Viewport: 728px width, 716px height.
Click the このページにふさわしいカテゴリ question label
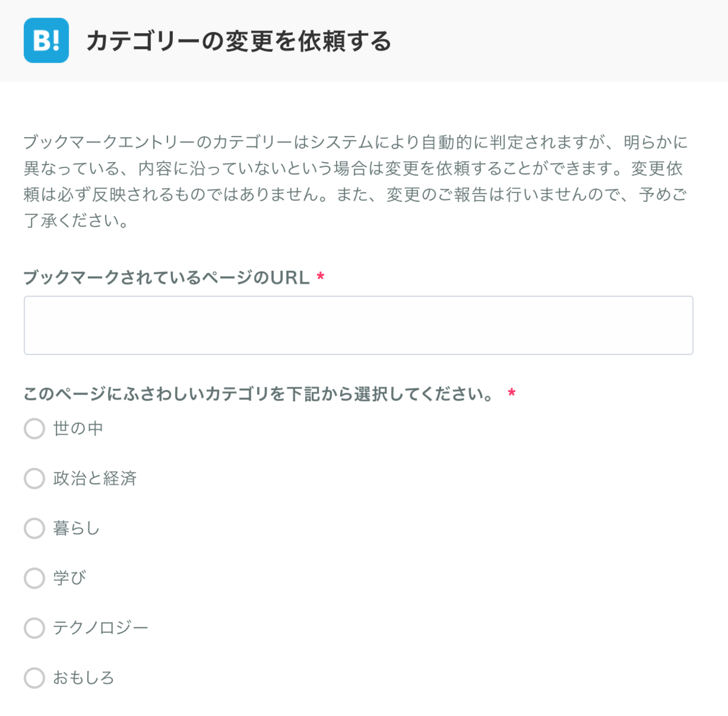[x=259, y=394]
